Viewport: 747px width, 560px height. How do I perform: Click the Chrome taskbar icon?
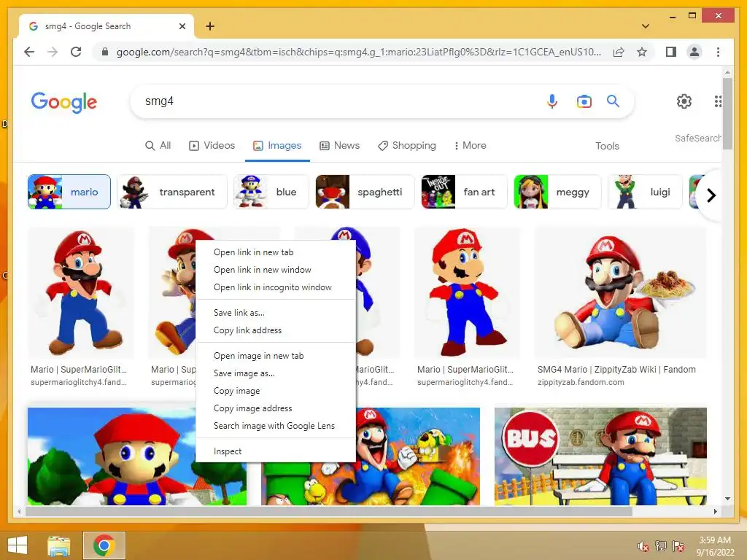point(104,545)
